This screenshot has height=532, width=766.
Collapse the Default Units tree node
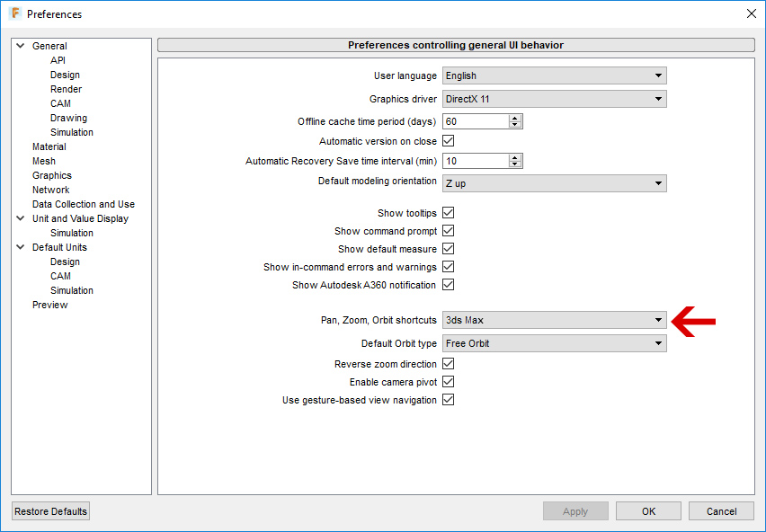(21, 247)
